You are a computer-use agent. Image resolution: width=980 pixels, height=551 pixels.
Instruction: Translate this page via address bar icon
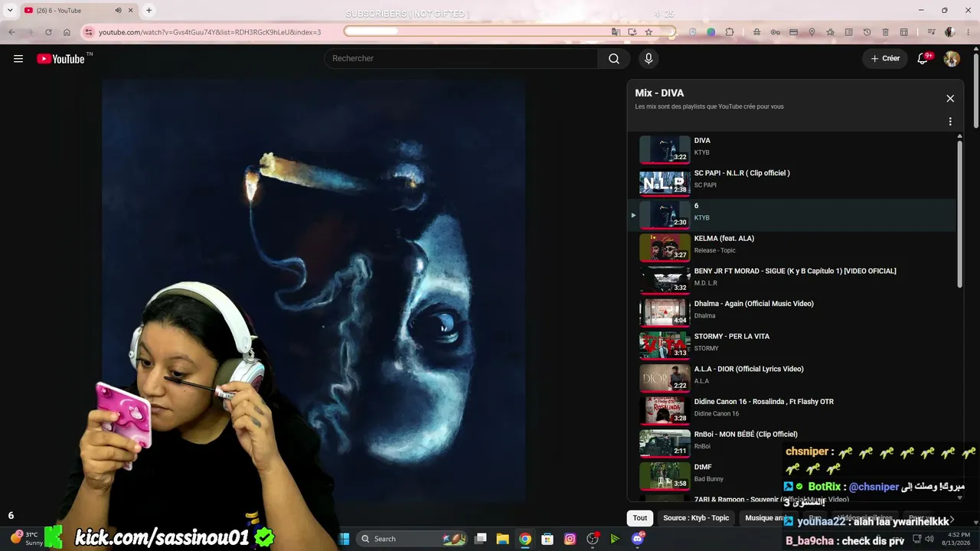[x=616, y=32]
